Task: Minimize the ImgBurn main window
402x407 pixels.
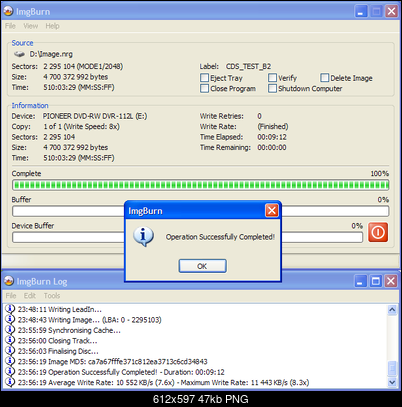Action: [360, 11]
